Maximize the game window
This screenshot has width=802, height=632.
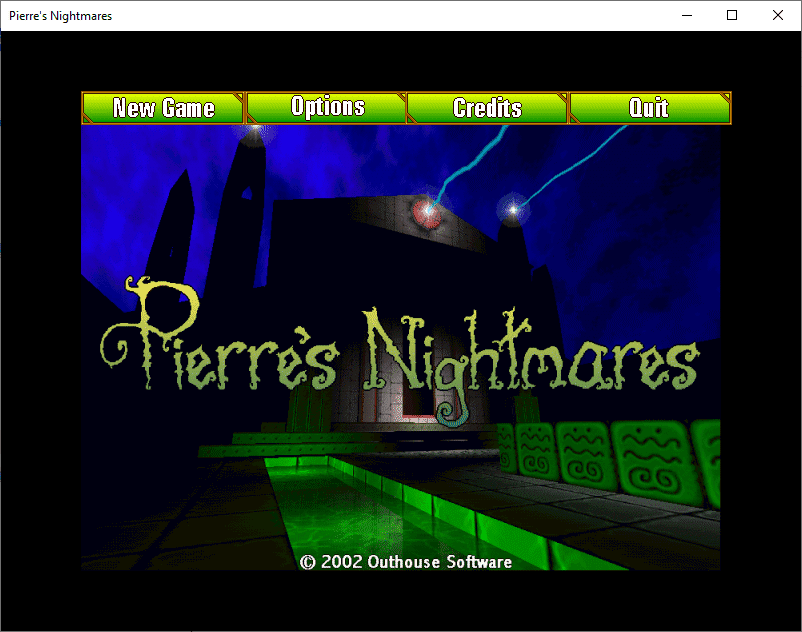732,15
